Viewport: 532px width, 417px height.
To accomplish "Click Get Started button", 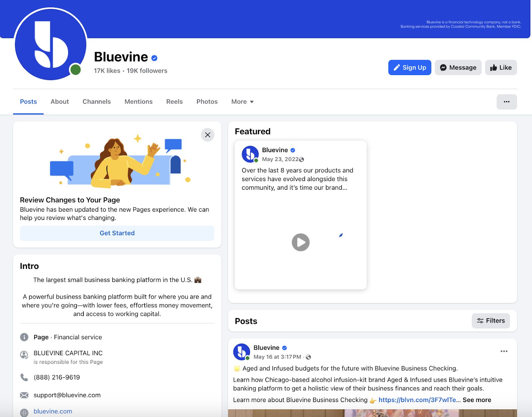I will click(x=117, y=233).
